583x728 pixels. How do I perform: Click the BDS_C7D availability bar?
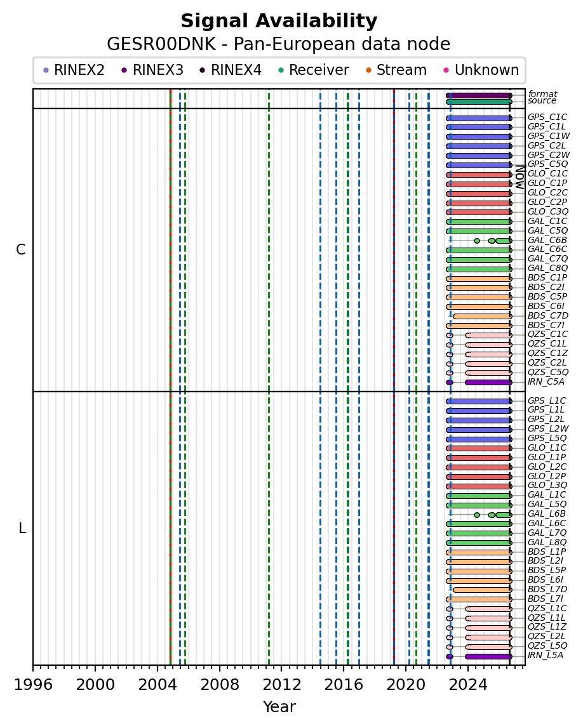[482, 316]
